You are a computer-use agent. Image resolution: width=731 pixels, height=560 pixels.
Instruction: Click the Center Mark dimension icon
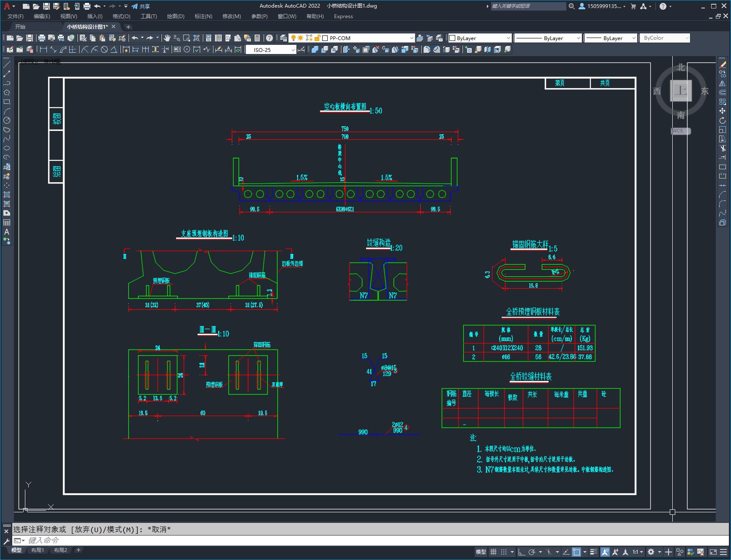pyautogui.click(x=187, y=50)
